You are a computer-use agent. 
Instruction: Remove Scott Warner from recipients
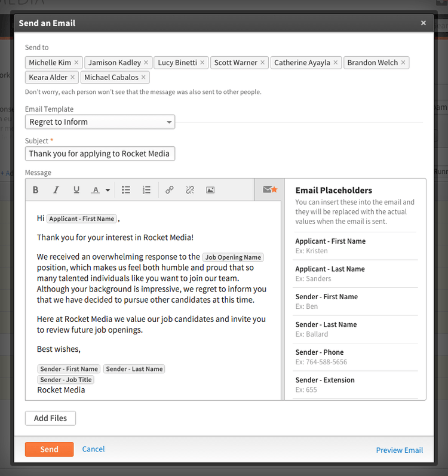263,62
